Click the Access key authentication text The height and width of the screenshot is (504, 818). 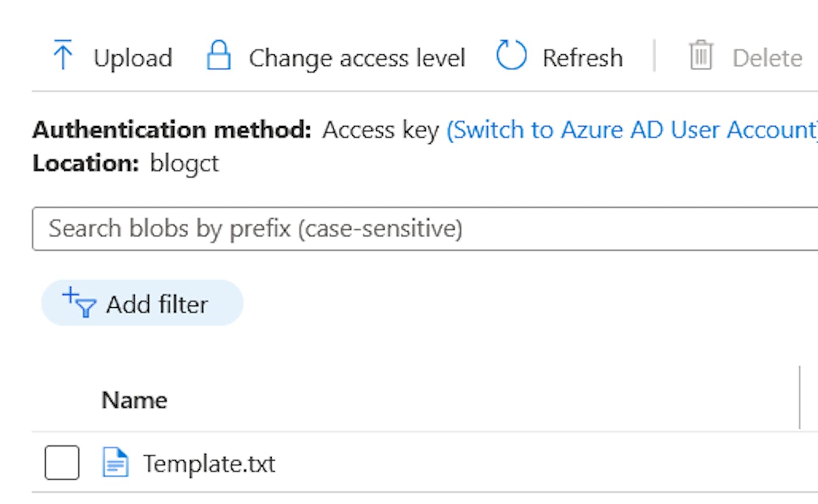[x=380, y=130]
